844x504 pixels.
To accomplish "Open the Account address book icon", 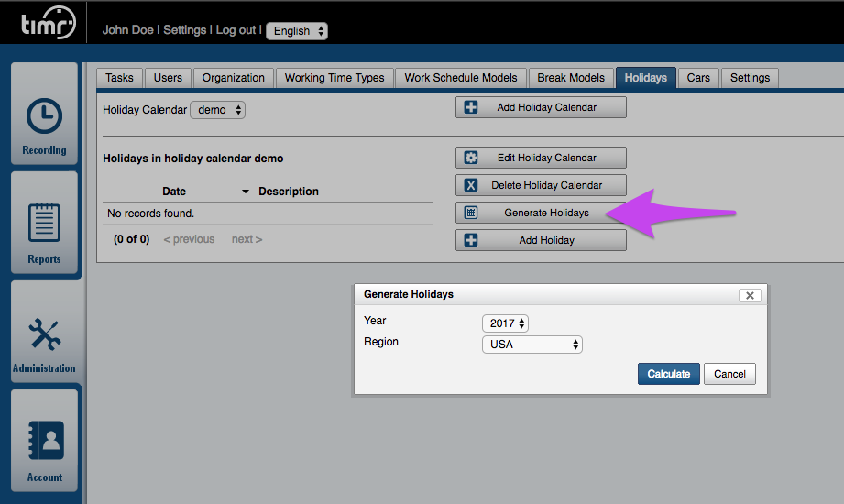I will 44,441.
